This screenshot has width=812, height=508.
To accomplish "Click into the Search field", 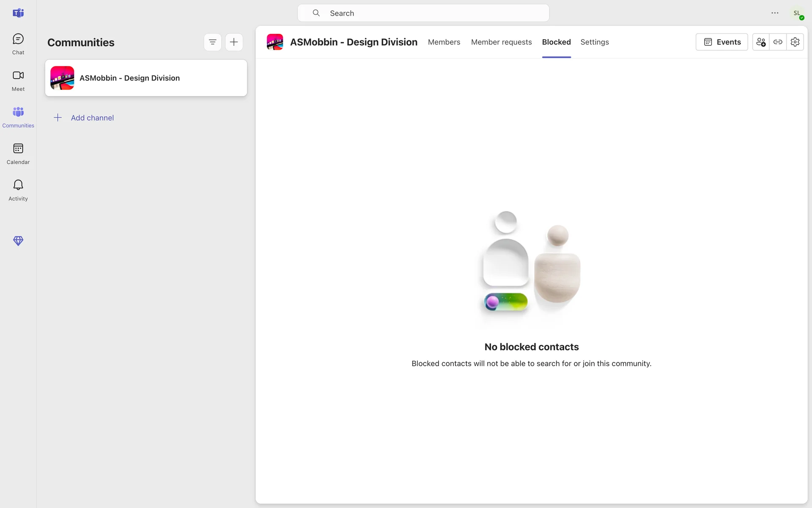I will tap(423, 13).
